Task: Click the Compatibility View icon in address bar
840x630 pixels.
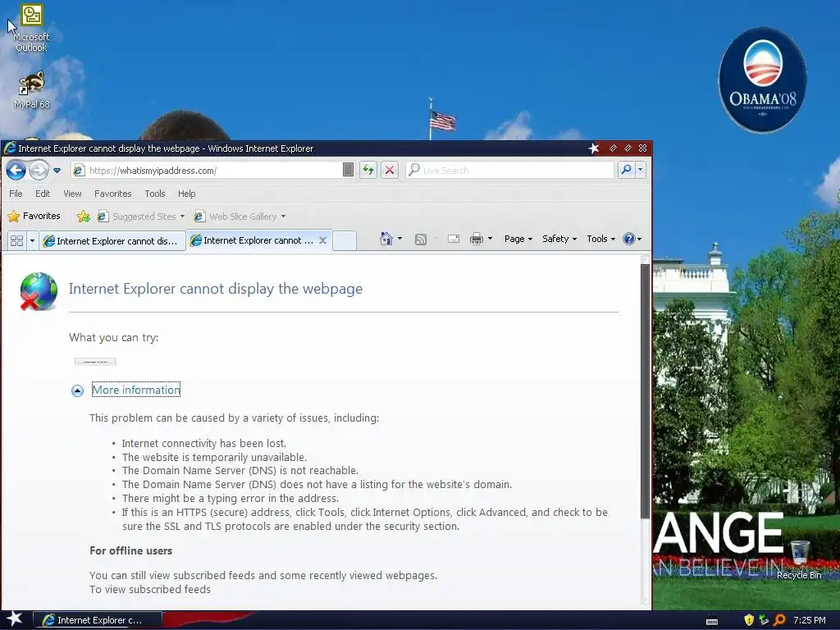Action: tap(348, 170)
